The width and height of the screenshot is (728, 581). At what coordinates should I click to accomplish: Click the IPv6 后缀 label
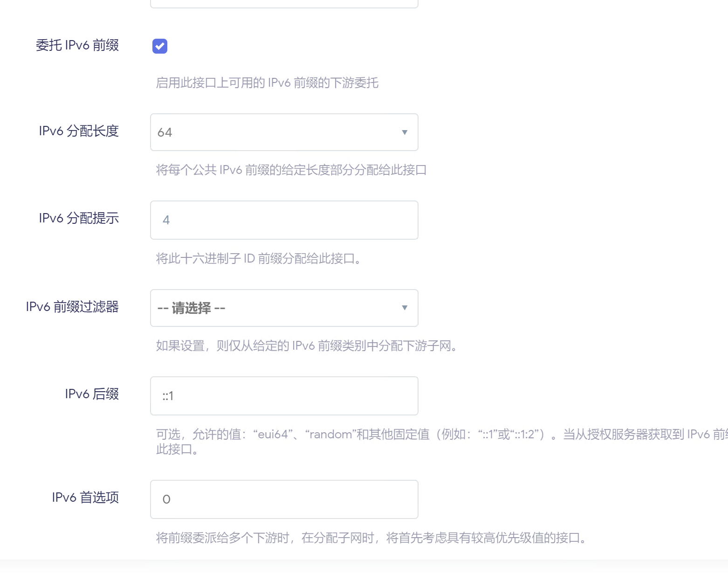point(92,394)
